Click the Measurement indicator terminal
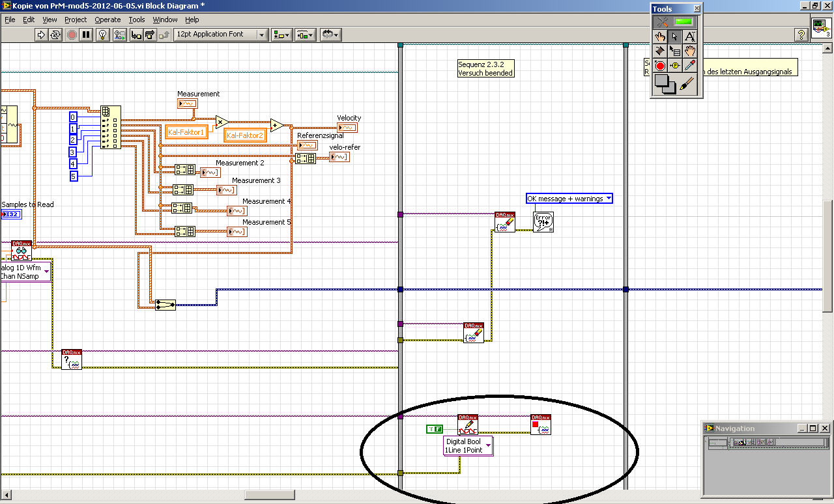This screenshot has width=834, height=504. tap(188, 104)
